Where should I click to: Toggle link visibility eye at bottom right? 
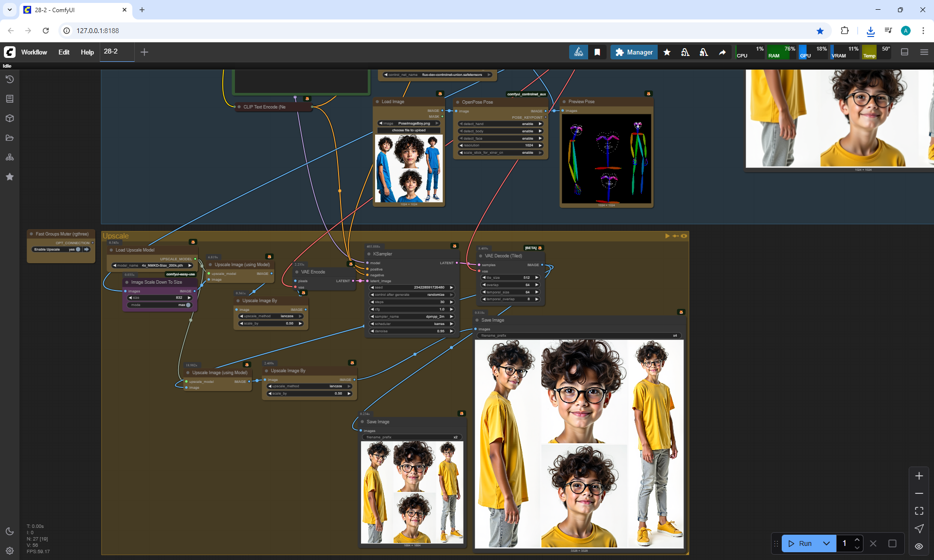pos(919,546)
